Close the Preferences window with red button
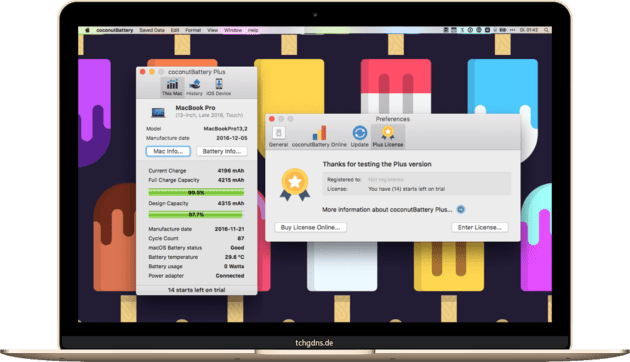630x362 pixels. point(272,119)
